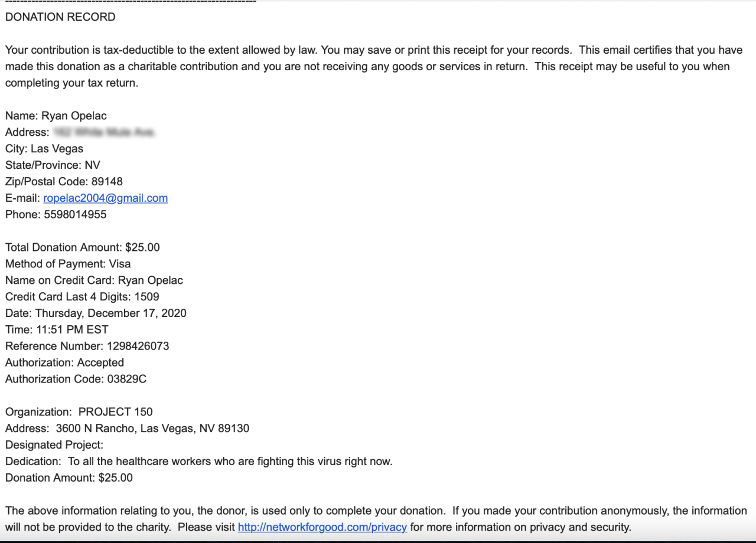Click the City: Las Vegas line

(x=44, y=149)
